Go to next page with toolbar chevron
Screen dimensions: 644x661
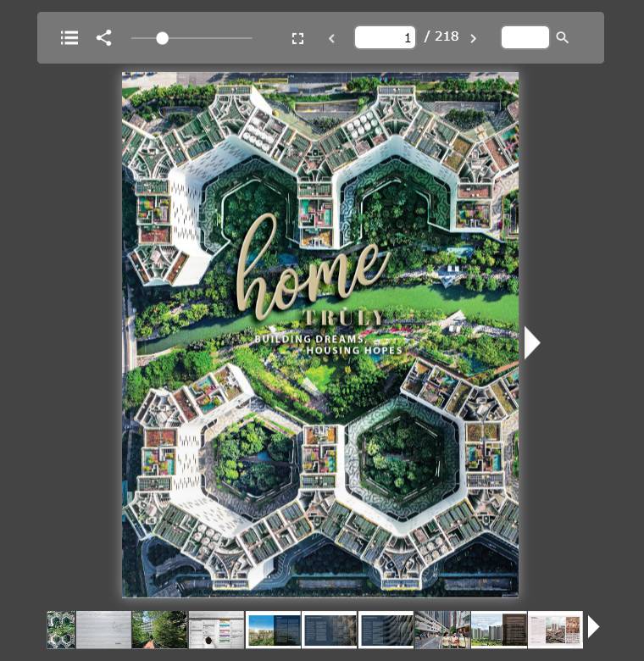click(473, 38)
